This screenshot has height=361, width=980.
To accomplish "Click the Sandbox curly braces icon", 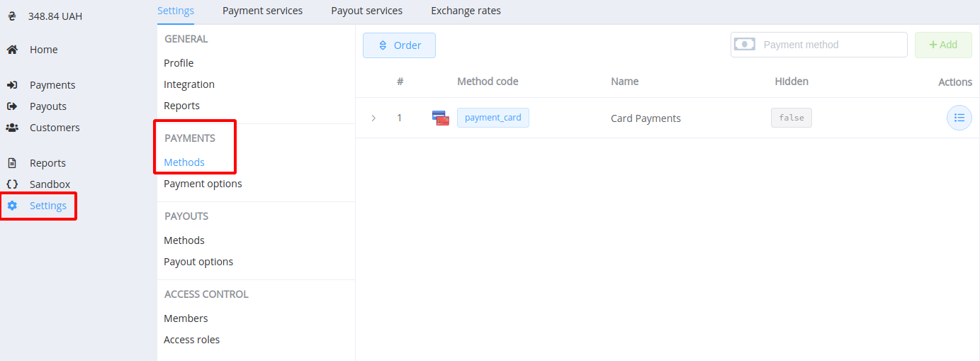I will 12,184.
